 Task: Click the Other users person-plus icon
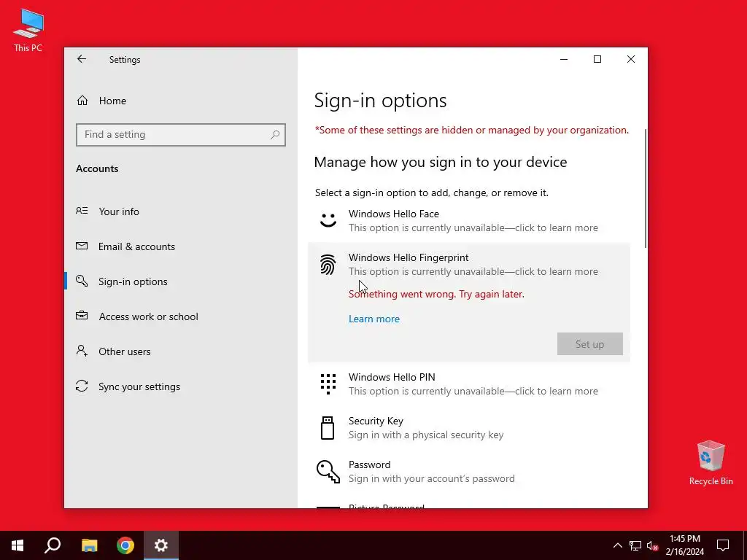point(82,351)
